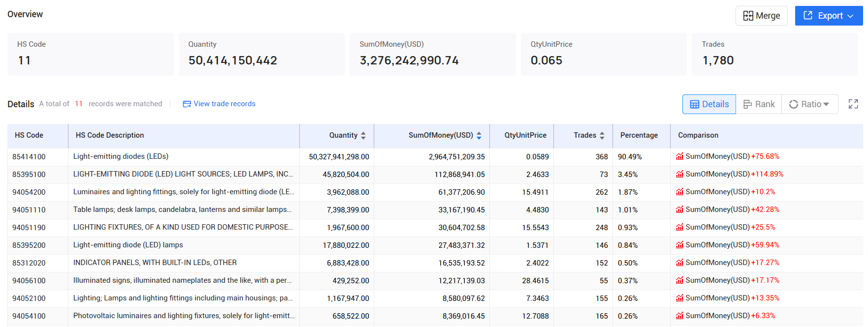The image size is (868, 327).
Task: Click trades count 262
Action: 602,192
